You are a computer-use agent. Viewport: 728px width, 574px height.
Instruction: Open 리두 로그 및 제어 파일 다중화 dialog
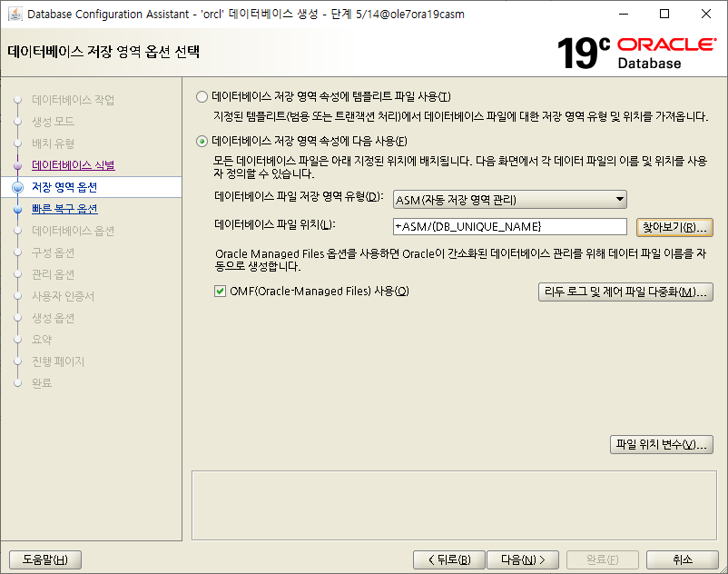tap(625, 292)
